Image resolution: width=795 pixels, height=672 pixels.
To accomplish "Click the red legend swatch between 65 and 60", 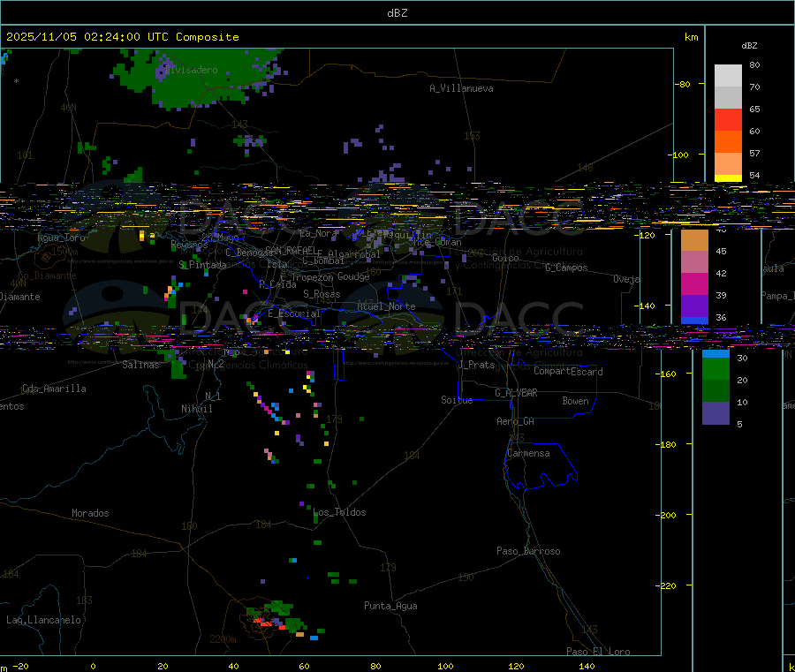I will pyautogui.click(x=728, y=119).
